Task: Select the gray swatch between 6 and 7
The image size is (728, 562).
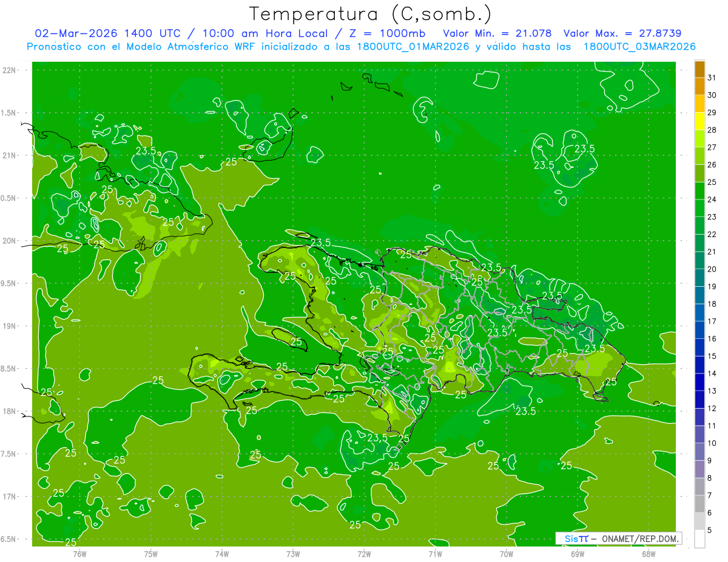Action: coord(699,504)
